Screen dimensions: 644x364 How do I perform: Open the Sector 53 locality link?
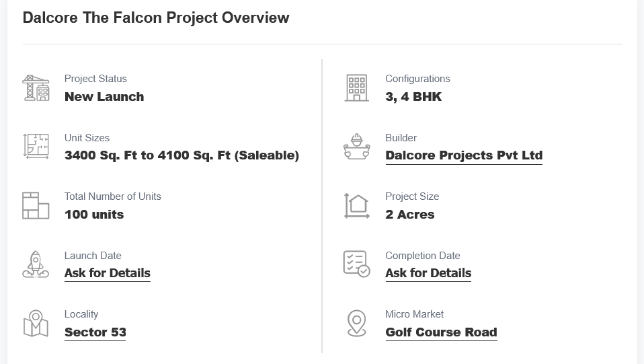tap(95, 332)
